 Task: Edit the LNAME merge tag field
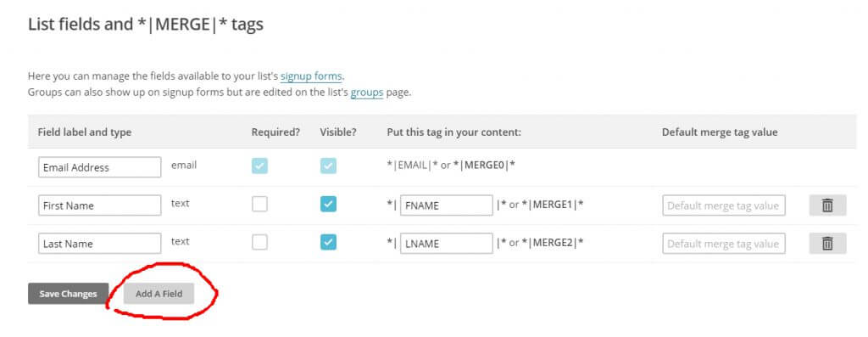446,244
